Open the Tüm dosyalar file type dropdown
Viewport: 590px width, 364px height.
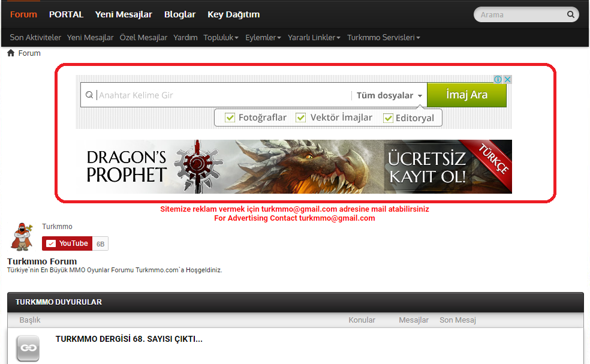click(x=389, y=95)
